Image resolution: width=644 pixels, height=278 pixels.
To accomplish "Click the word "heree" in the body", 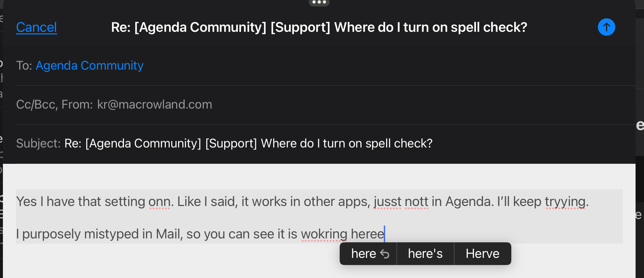I will point(367,234).
